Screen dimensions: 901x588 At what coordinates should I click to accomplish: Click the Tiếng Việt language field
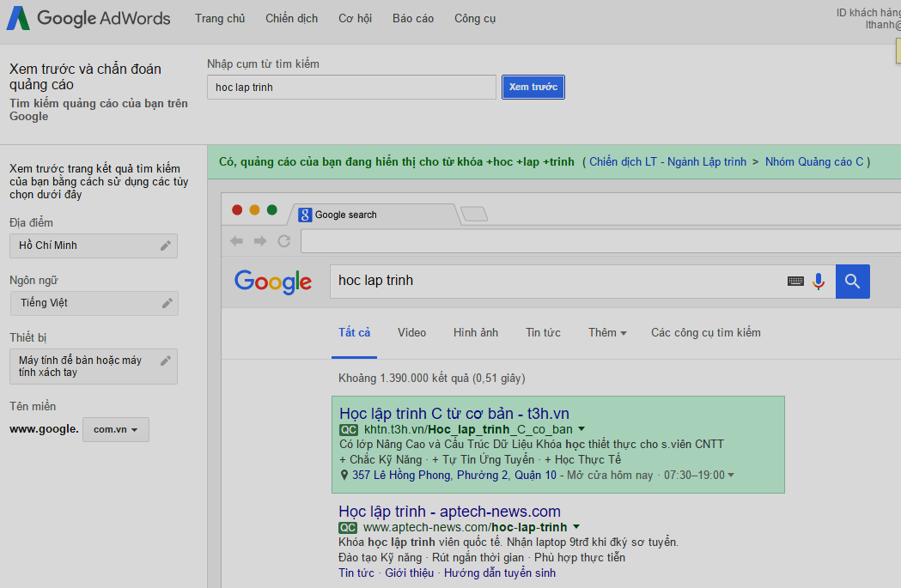(94, 303)
